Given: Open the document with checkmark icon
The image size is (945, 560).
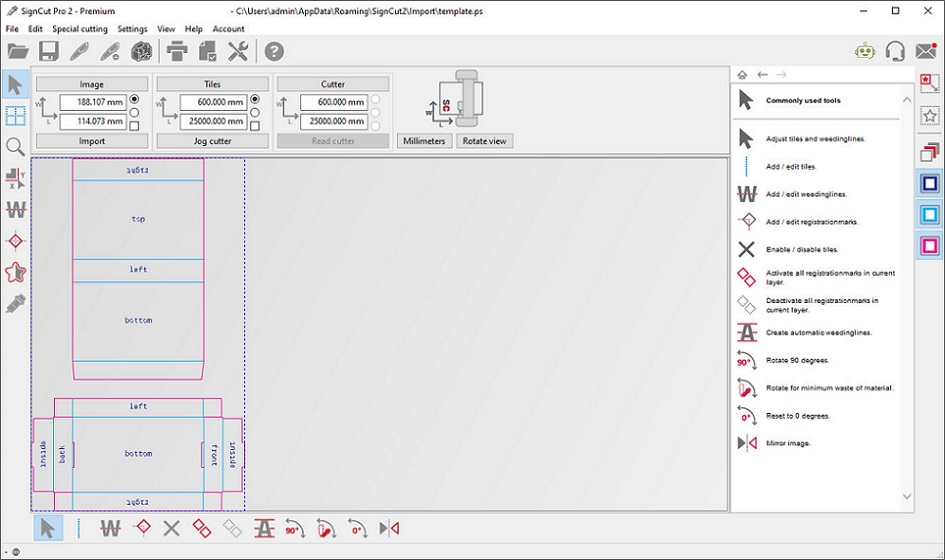Looking at the screenshot, I should tap(207, 51).
